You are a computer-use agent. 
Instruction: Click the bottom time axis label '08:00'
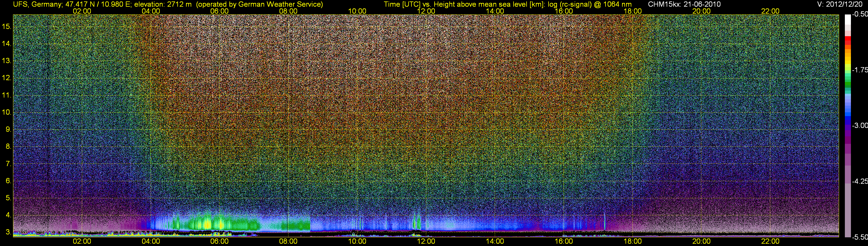[x=288, y=241]
